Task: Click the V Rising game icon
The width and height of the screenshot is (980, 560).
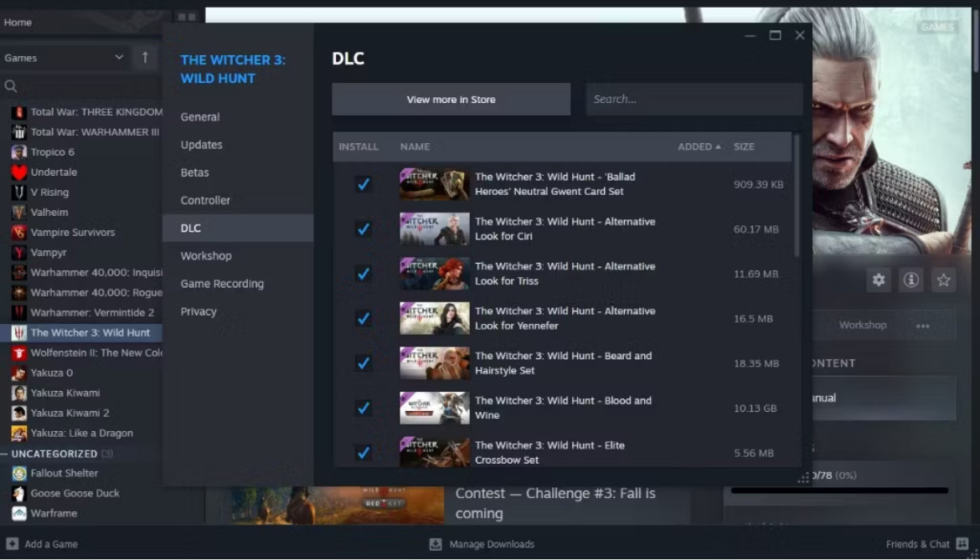Action: click(x=18, y=193)
